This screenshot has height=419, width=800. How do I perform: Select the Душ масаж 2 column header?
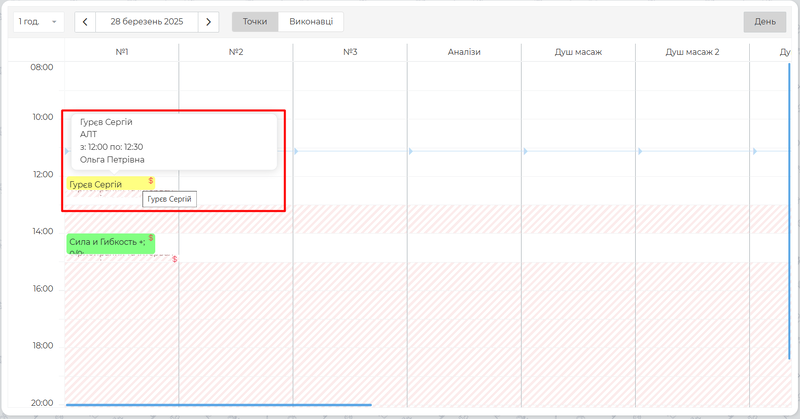point(692,51)
